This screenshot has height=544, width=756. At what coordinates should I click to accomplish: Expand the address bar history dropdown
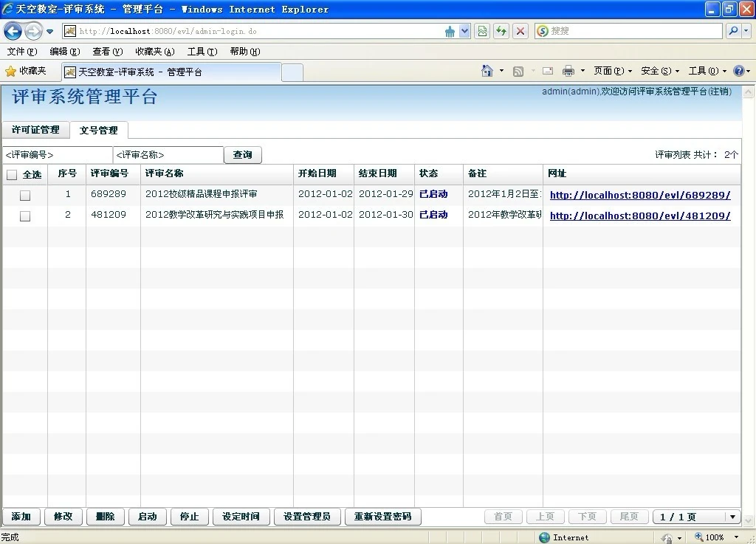(464, 31)
